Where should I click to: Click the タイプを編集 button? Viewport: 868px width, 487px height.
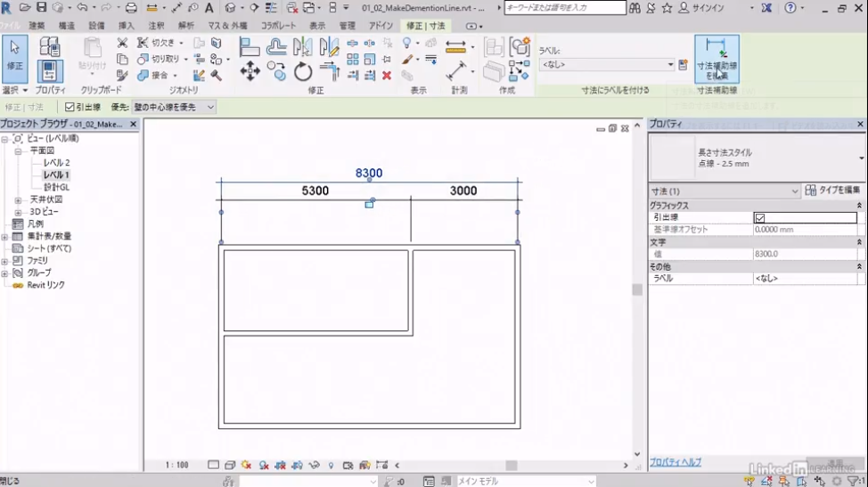point(833,191)
